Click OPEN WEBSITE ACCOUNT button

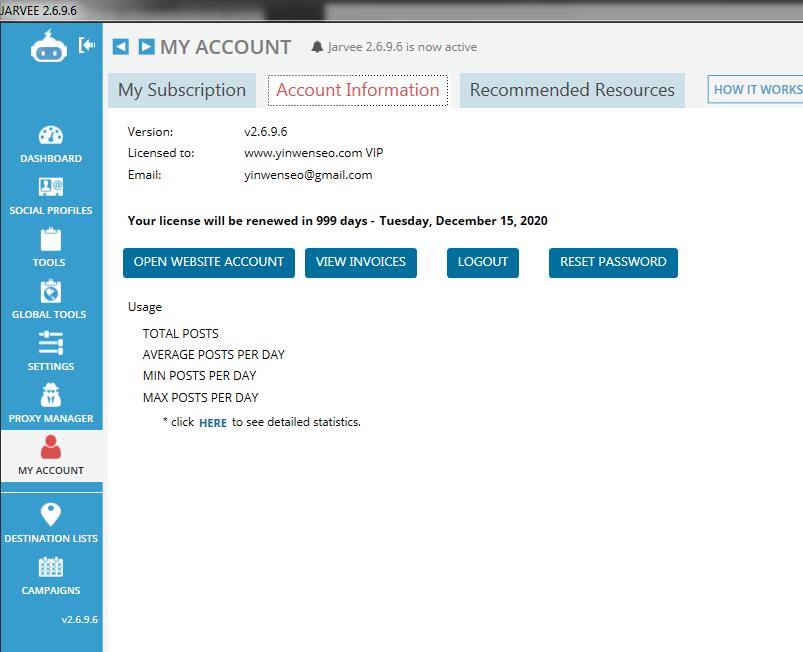[x=209, y=263]
